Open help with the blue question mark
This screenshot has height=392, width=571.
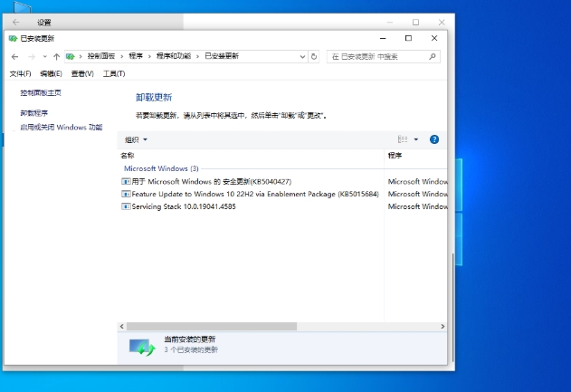coord(434,139)
